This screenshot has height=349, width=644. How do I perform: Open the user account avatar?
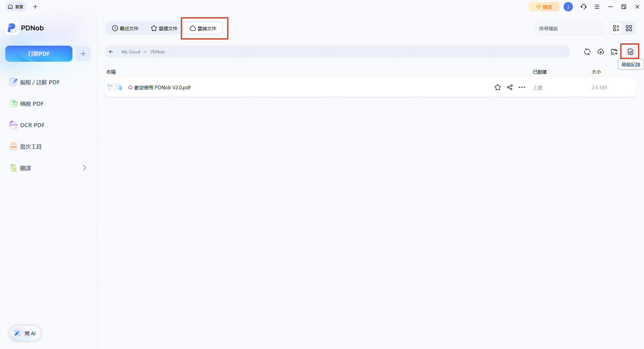tap(568, 7)
